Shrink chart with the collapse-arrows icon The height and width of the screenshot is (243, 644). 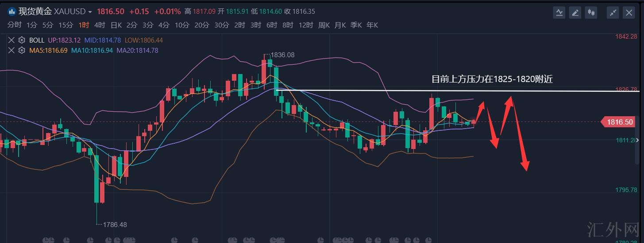coord(613,13)
